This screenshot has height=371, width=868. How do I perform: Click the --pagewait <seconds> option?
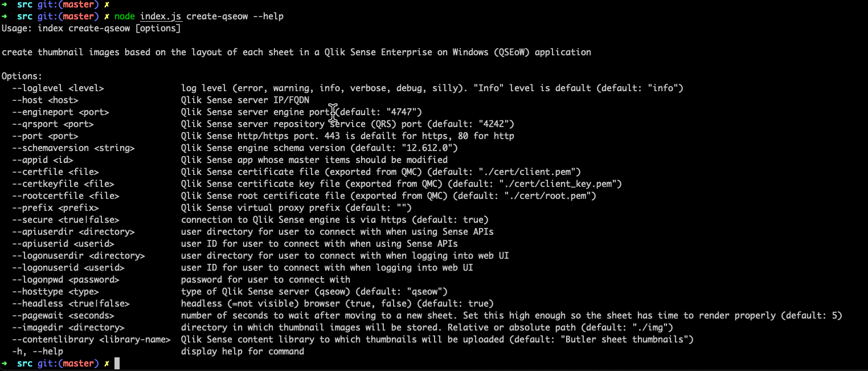pyautogui.click(x=63, y=315)
